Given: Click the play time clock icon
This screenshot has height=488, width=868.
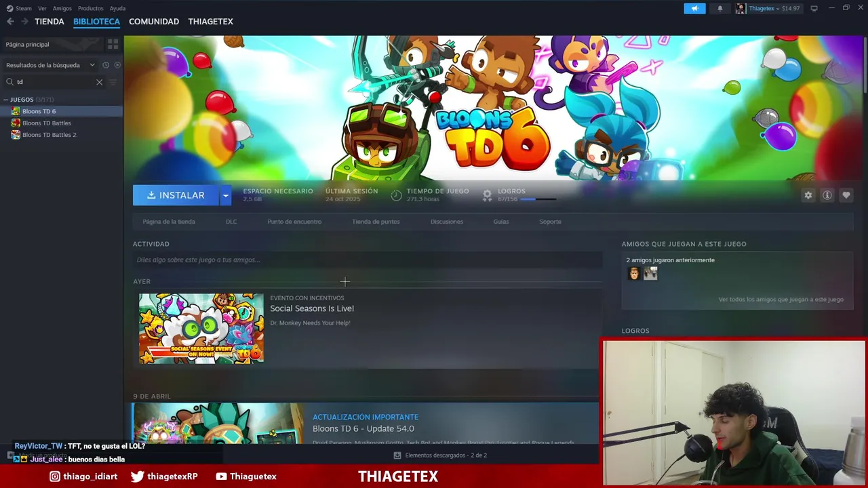Looking at the screenshot, I should (397, 195).
